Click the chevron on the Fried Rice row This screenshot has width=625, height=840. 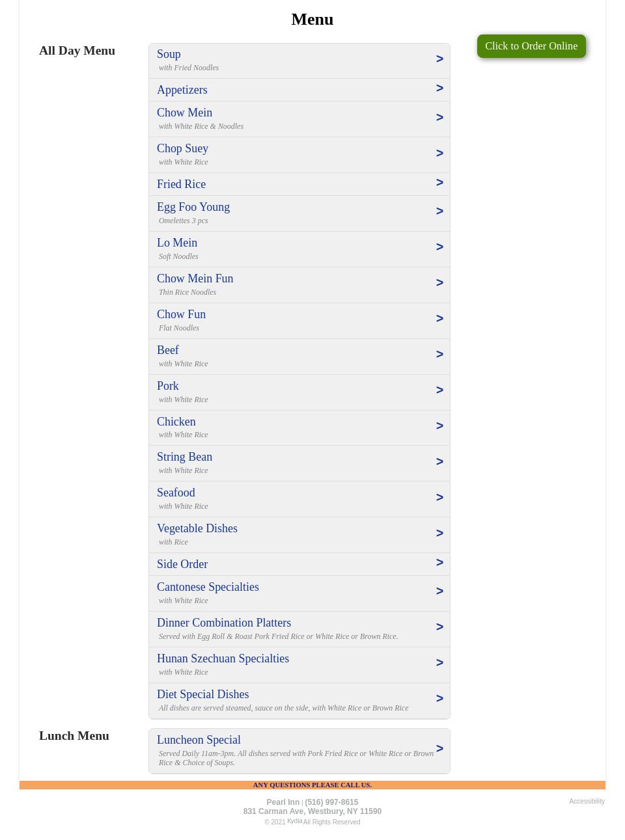[439, 183]
